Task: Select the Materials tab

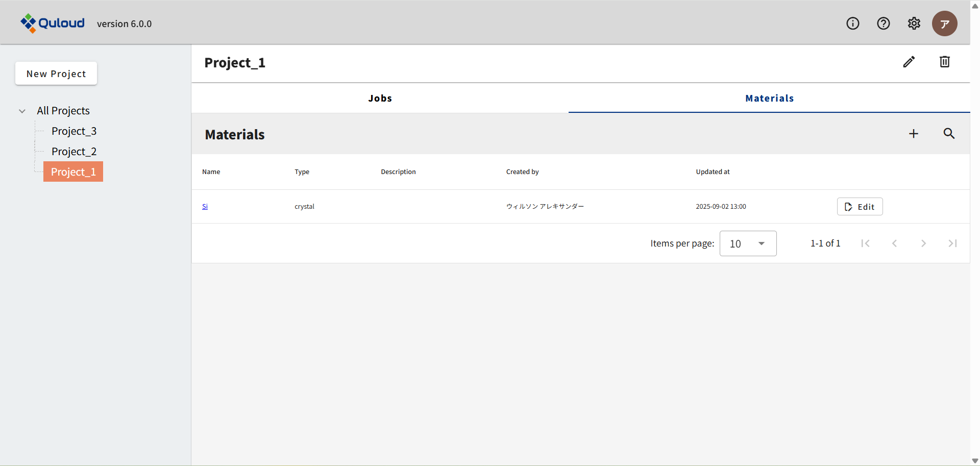Action: (769, 99)
